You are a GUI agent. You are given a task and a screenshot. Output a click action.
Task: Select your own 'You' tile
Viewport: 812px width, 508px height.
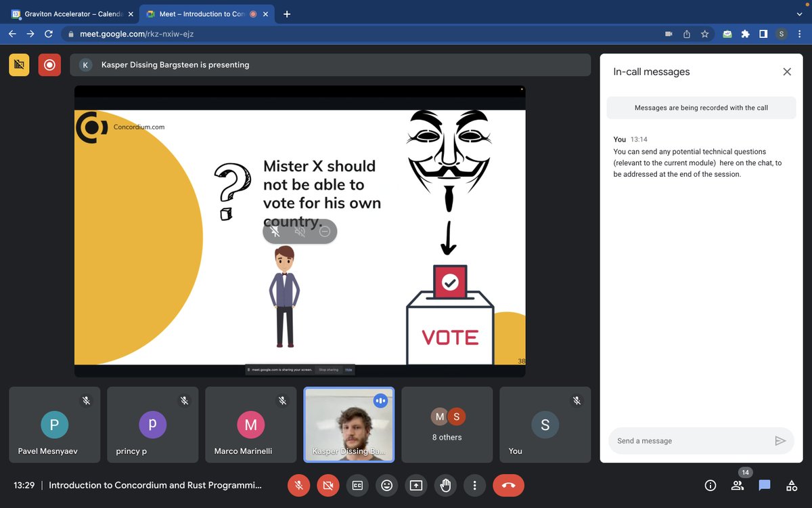(x=545, y=425)
